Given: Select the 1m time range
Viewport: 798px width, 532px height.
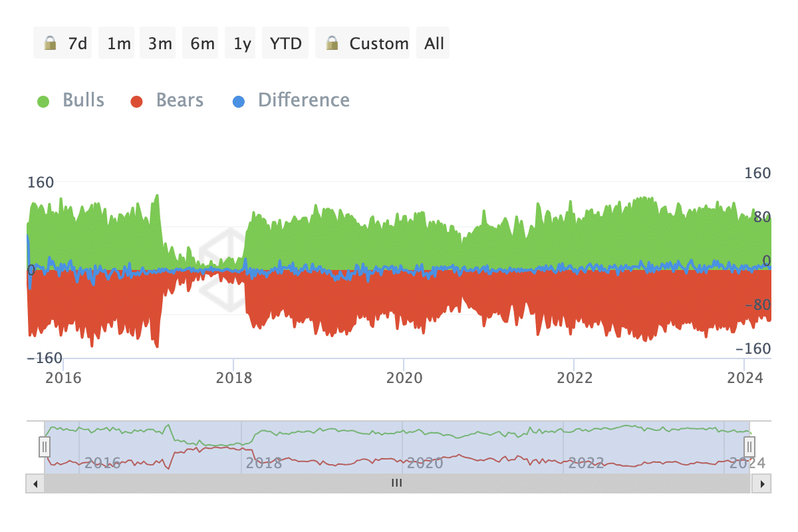Looking at the screenshot, I should (119, 43).
